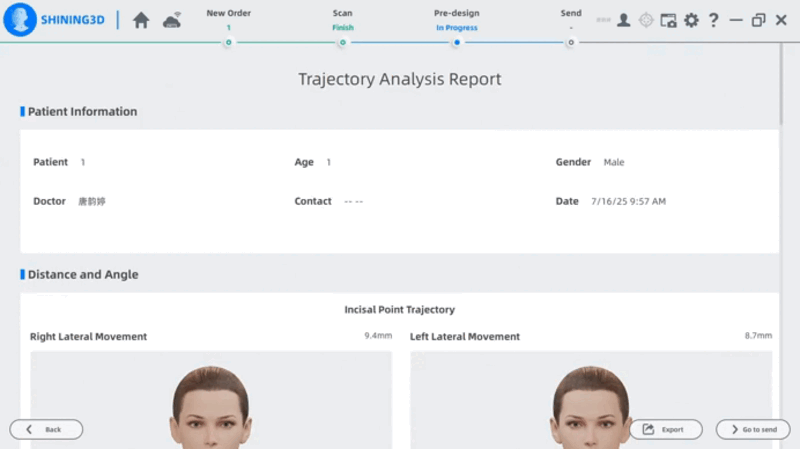The image size is (800, 449).
Task: Go to the home screen icon
Action: 141,20
